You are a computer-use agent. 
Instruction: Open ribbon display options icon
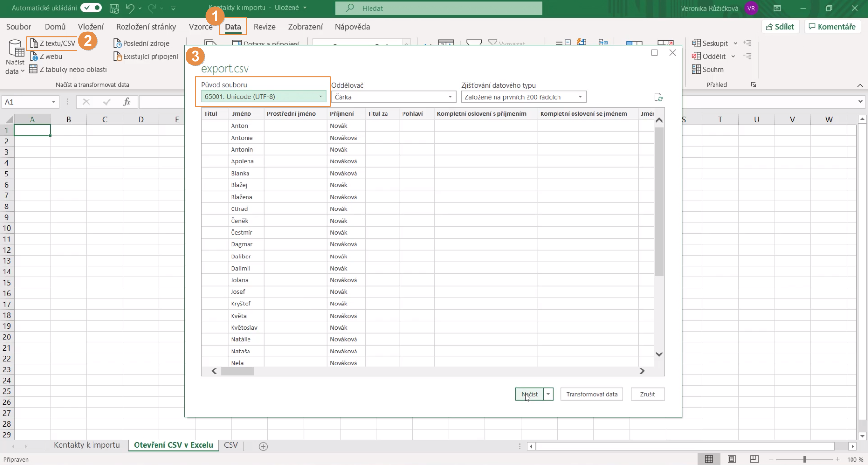click(x=777, y=8)
